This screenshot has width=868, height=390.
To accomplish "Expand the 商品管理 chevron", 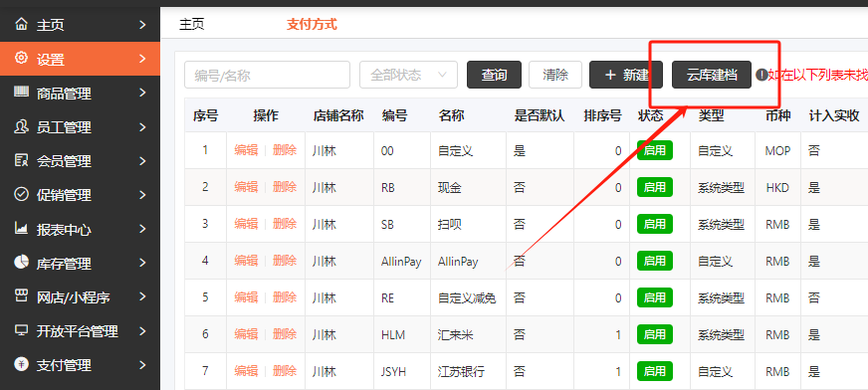I will click(142, 93).
